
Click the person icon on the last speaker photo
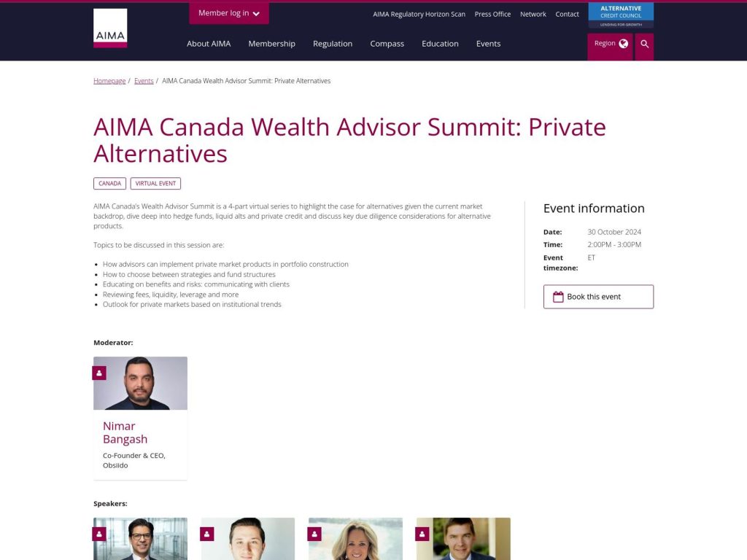422,534
